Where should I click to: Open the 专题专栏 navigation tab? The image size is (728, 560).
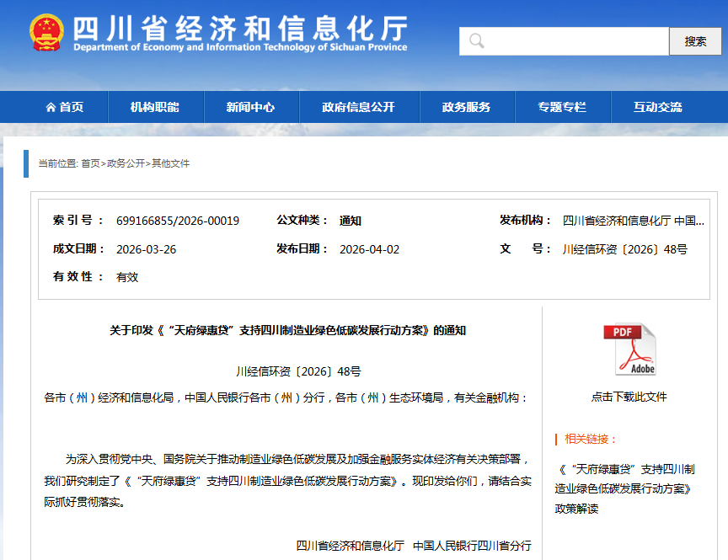[562, 108]
